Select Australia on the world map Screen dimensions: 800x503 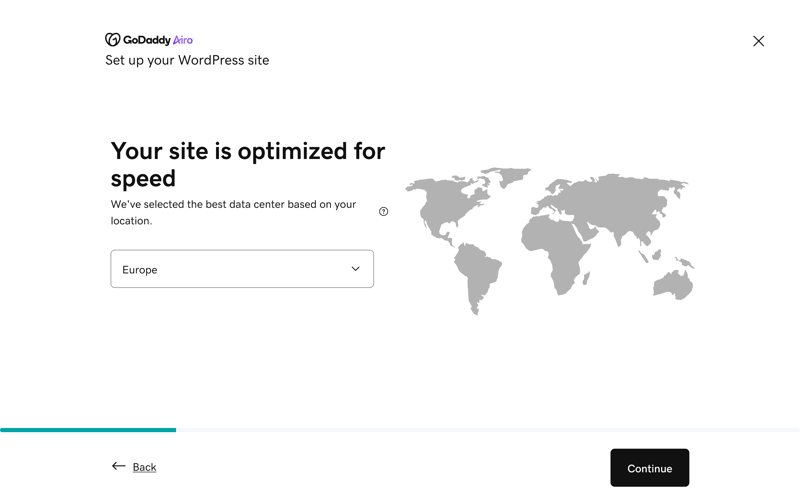click(x=673, y=285)
